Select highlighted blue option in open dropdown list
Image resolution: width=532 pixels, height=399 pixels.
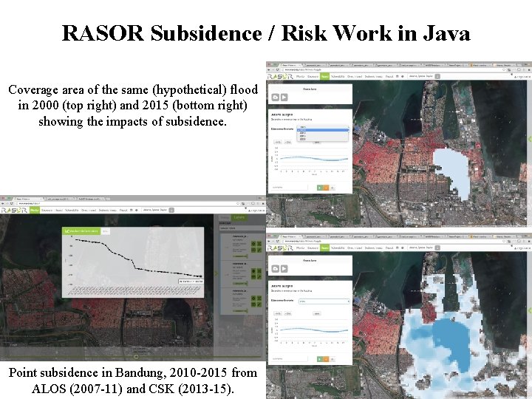pyautogui.click(x=323, y=130)
